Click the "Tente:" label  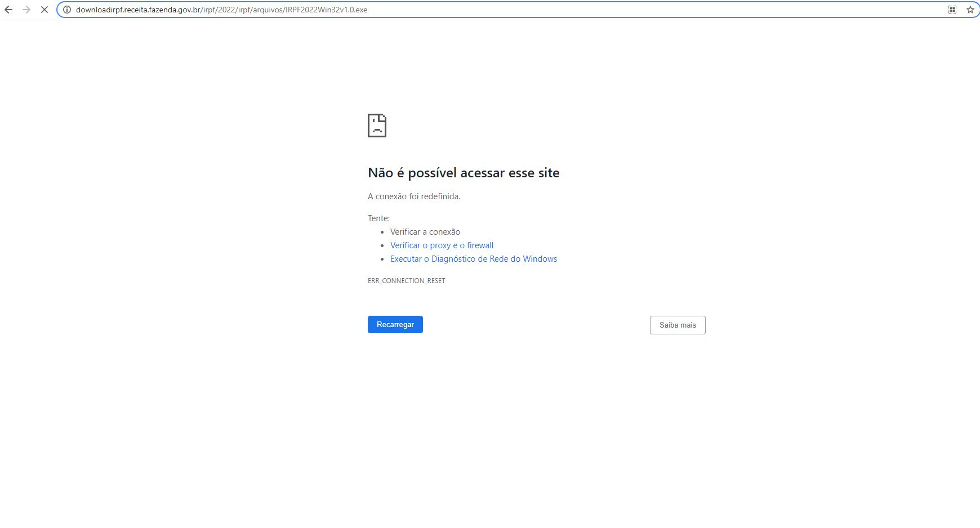point(378,218)
